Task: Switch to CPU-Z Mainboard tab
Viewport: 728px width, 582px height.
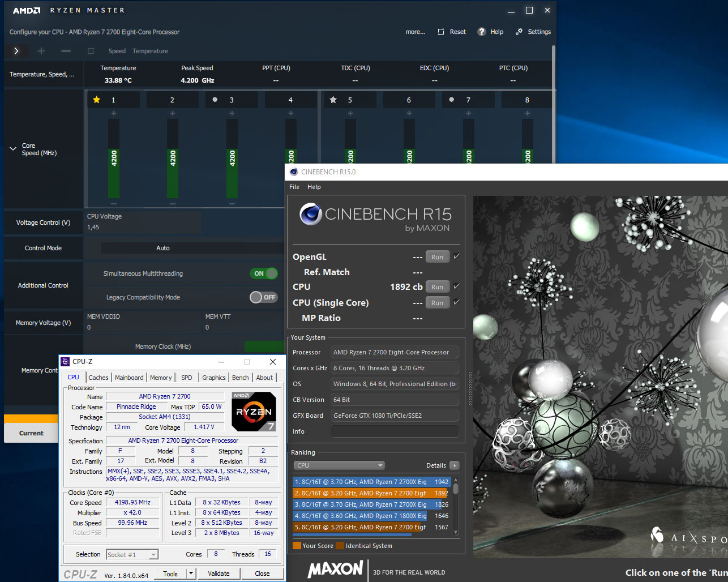Action: click(x=129, y=378)
